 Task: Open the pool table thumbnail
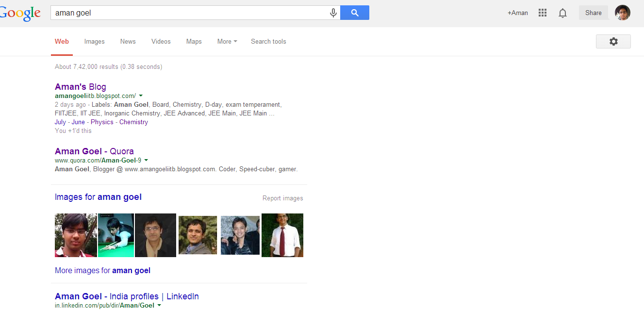point(116,235)
